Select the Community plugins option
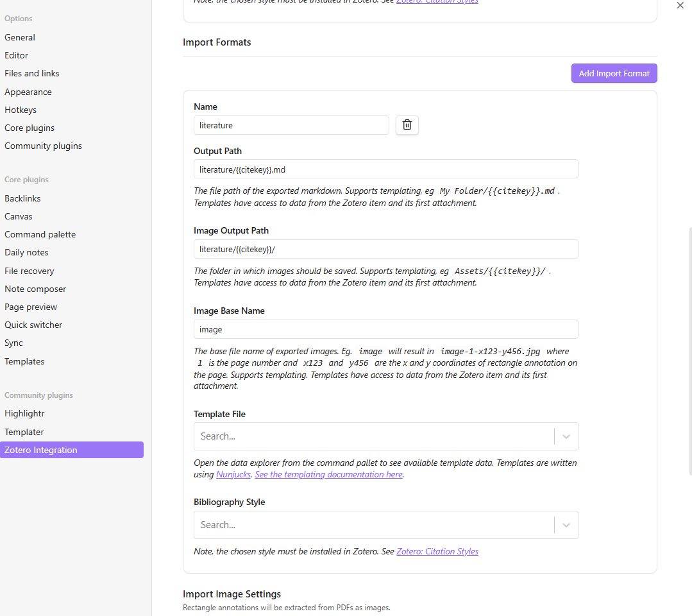 43,146
